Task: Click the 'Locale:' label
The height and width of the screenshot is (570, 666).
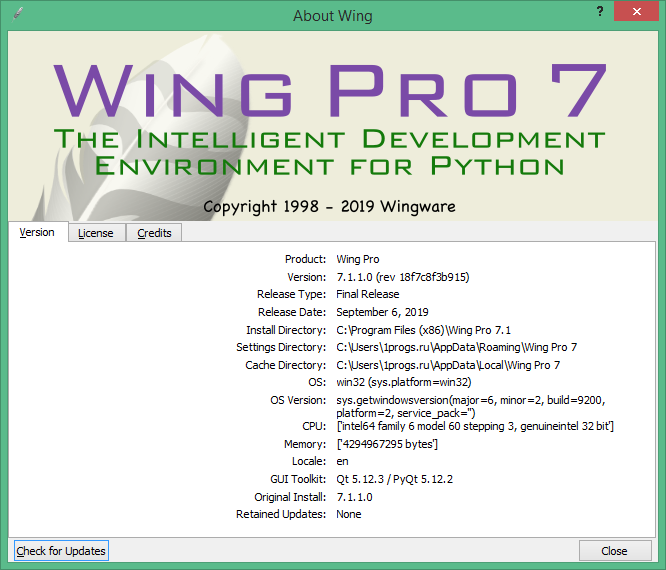Action: pyautogui.click(x=309, y=461)
